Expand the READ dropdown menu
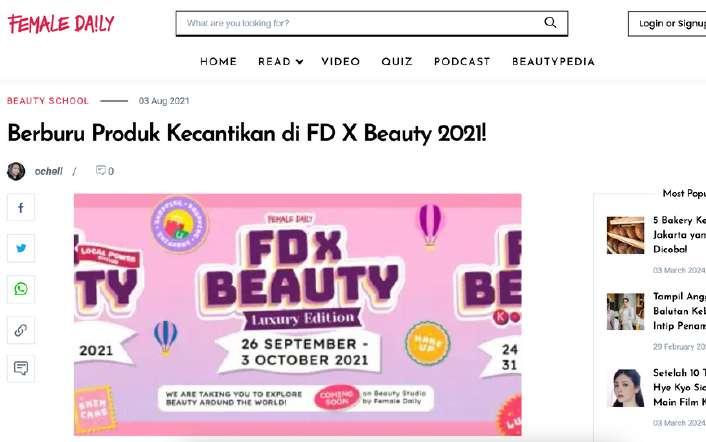Image resolution: width=706 pixels, height=442 pixels. pos(281,62)
